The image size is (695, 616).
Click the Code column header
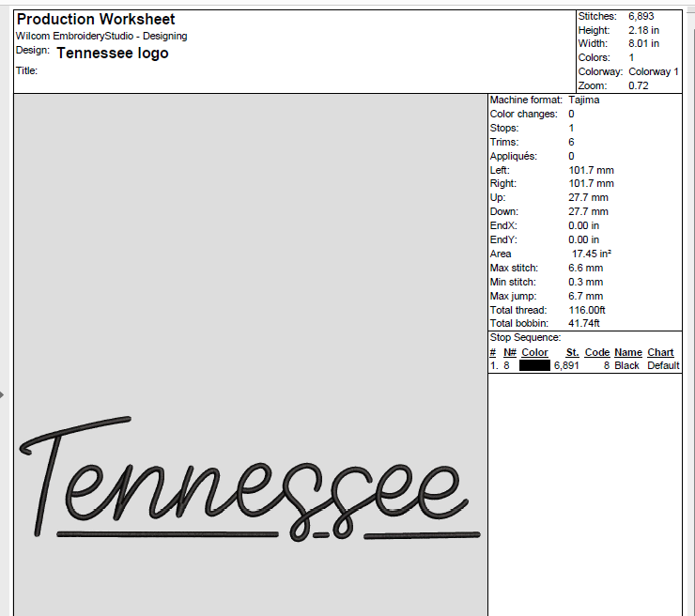point(597,352)
